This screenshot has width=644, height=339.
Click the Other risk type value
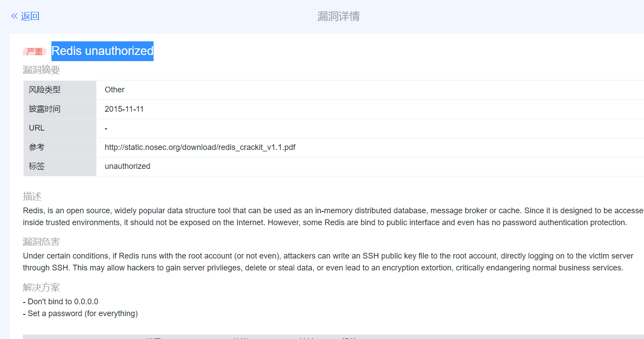pyautogui.click(x=114, y=90)
